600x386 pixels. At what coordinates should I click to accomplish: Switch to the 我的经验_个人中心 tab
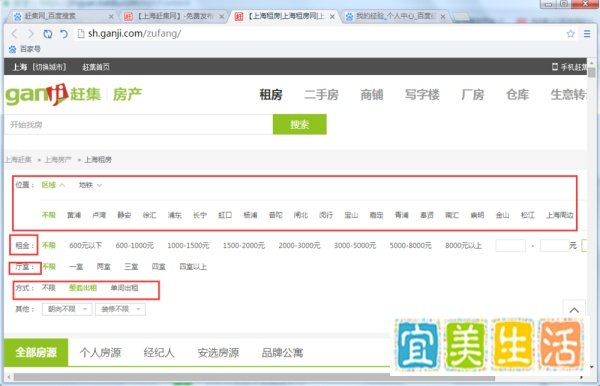394,16
